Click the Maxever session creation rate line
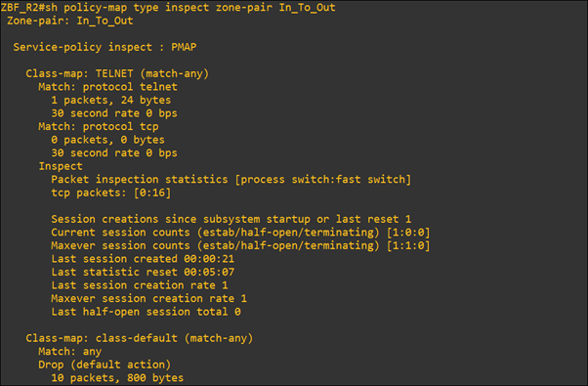Screen dimensions: 588x386 tap(148, 299)
